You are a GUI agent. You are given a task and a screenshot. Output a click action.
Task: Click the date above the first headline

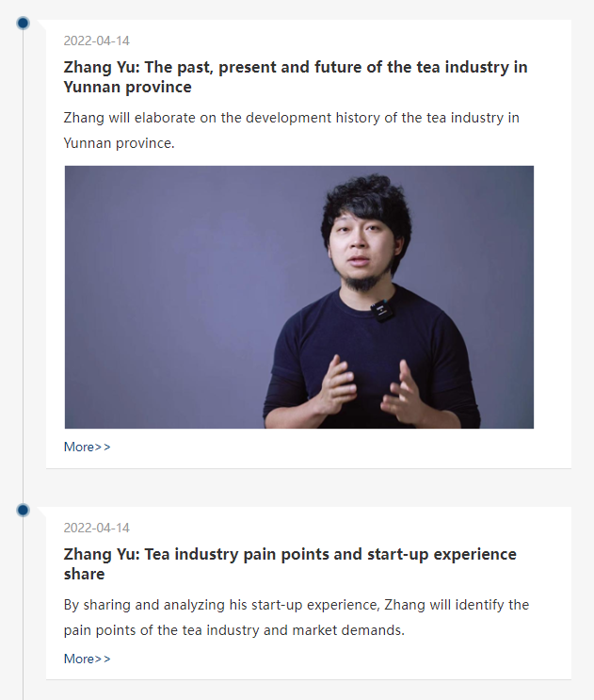(x=96, y=41)
